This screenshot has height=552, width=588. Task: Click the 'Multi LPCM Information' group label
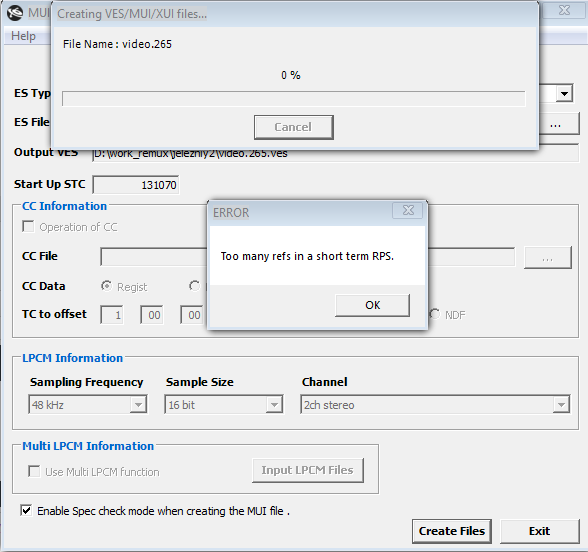click(88, 446)
